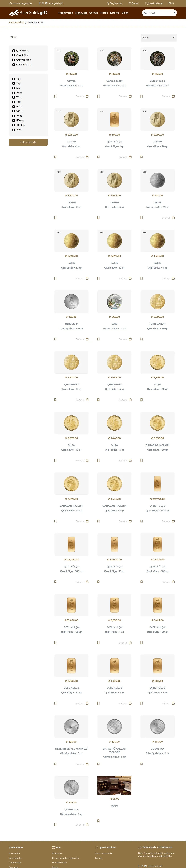Click the search arrow icon in header

[x=174, y=13]
